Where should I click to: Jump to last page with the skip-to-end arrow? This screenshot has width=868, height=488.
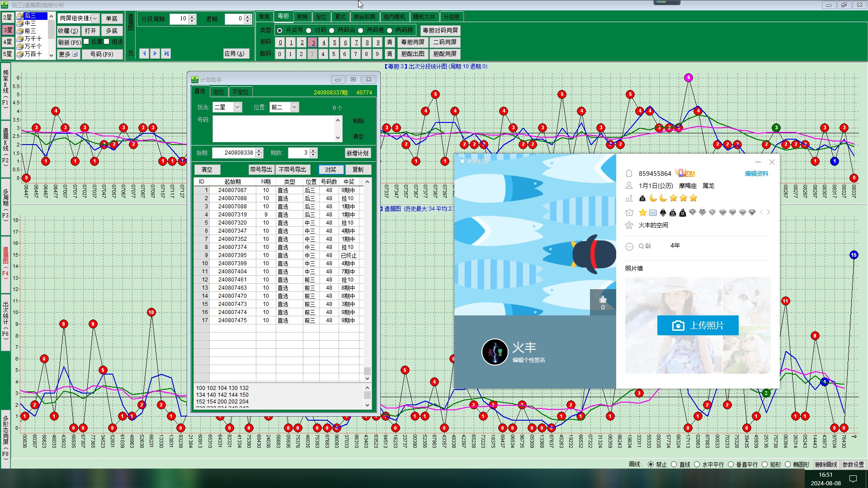pyautogui.click(x=166, y=53)
